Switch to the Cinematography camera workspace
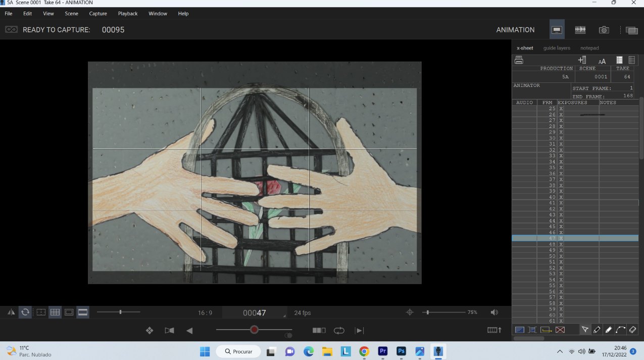The image size is (644, 360). 604,30
